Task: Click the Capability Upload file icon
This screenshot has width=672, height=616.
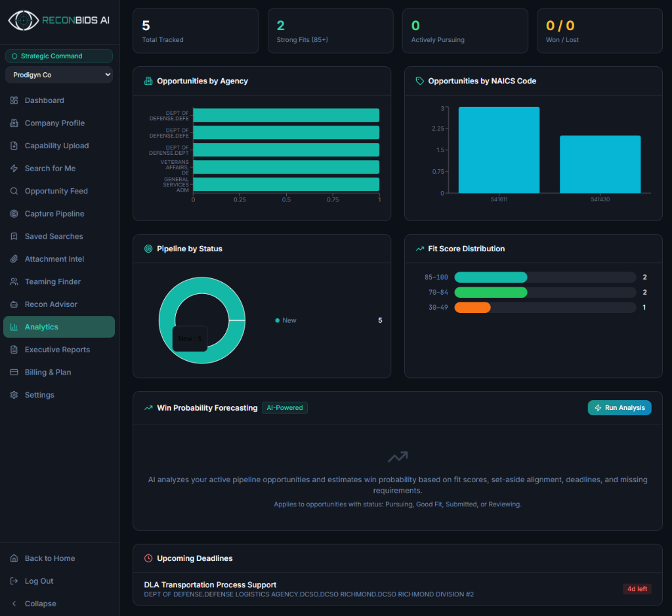Action: pos(14,146)
